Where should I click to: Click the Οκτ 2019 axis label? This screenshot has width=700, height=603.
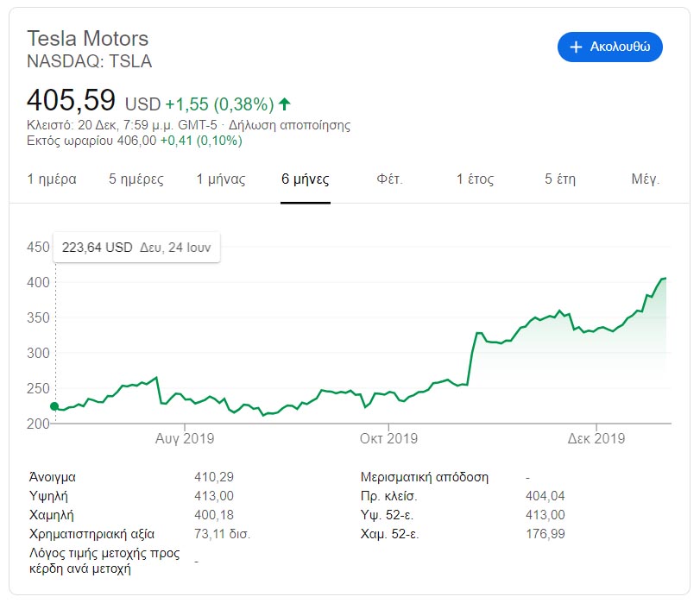388,438
